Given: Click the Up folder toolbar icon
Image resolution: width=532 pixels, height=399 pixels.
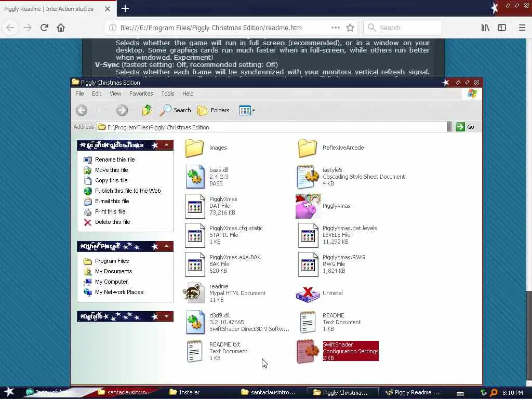Looking at the screenshot, I should [x=147, y=110].
